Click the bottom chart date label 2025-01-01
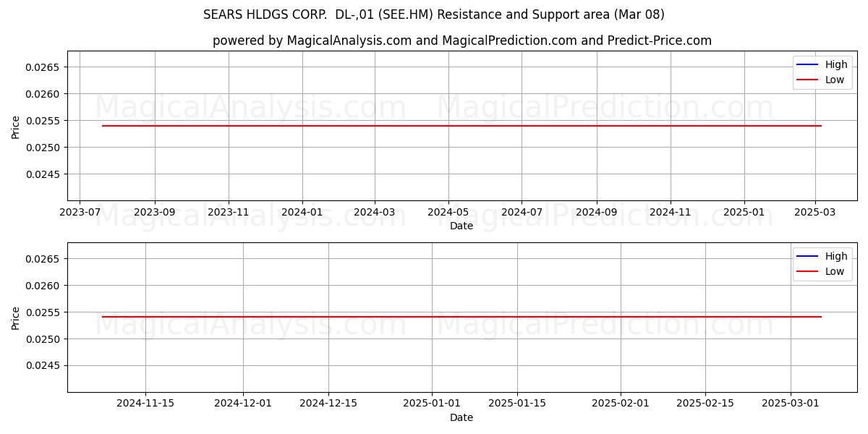The width and height of the screenshot is (868, 434). (432, 404)
